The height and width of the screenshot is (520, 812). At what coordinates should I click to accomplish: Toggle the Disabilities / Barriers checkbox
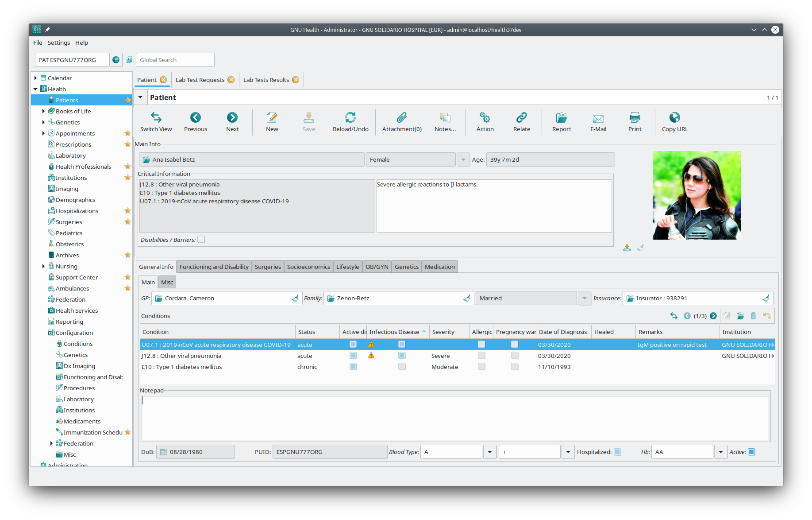pyautogui.click(x=201, y=239)
